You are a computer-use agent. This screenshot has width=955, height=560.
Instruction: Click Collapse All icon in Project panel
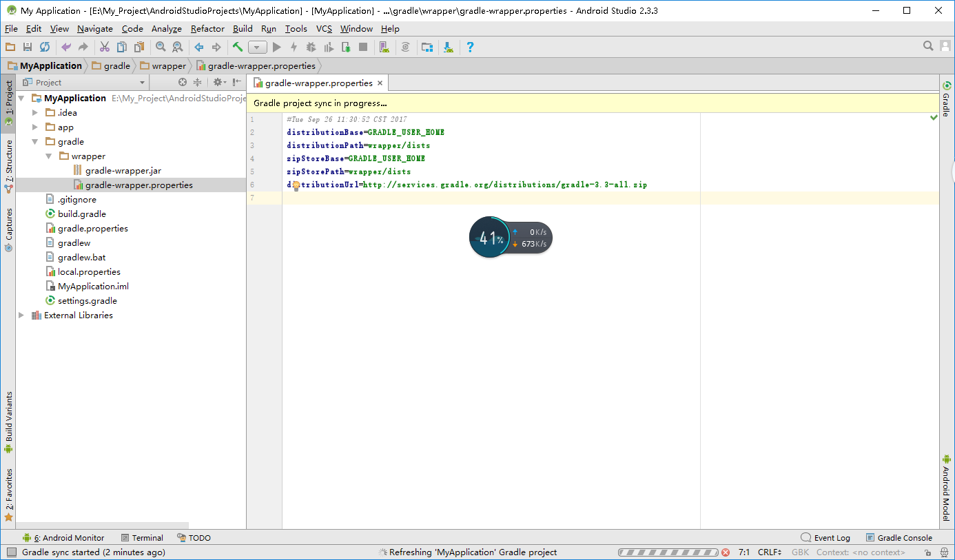[x=197, y=82]
